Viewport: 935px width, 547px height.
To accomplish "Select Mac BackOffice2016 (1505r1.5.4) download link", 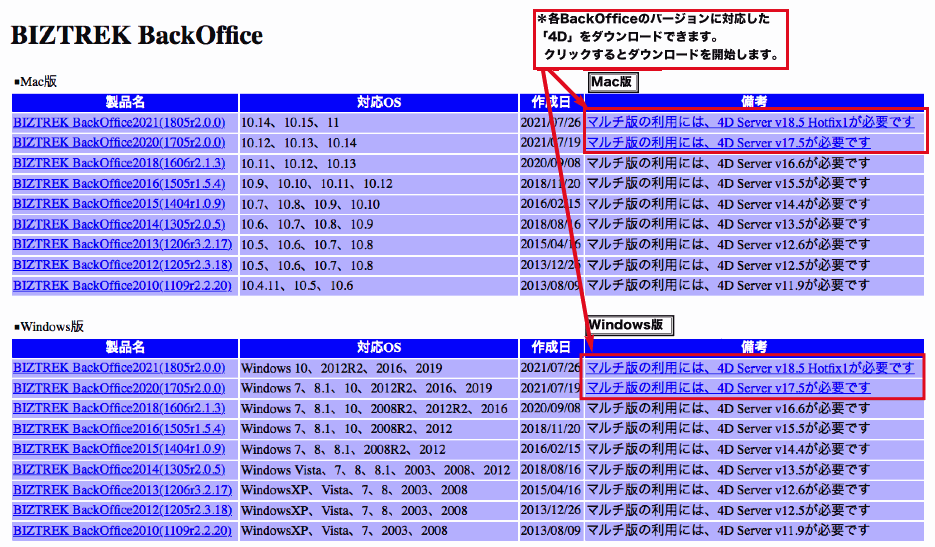I will click(x=119, y=184).
